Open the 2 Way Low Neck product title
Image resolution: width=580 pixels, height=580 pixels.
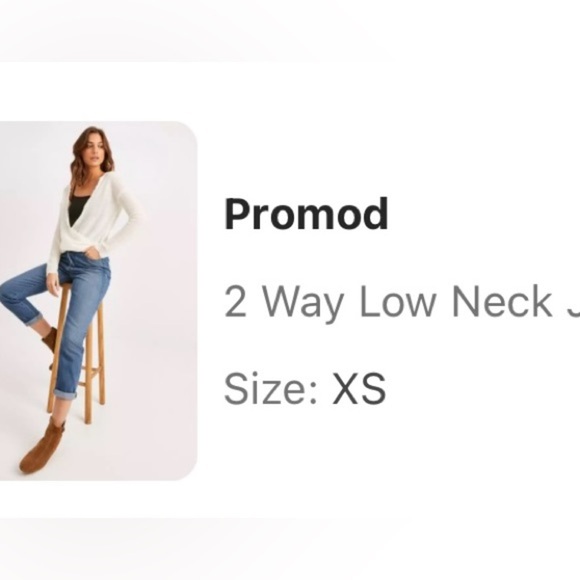click(402, 301)
